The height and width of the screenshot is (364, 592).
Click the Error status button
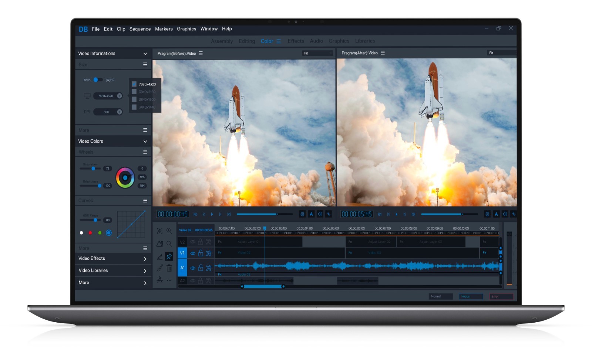point(501,296)
